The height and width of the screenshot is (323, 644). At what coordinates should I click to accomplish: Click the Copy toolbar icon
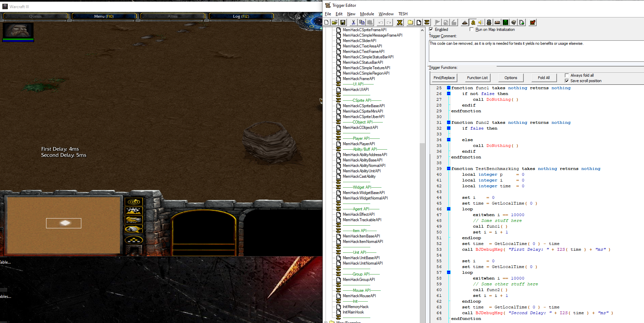coord(362,22)
